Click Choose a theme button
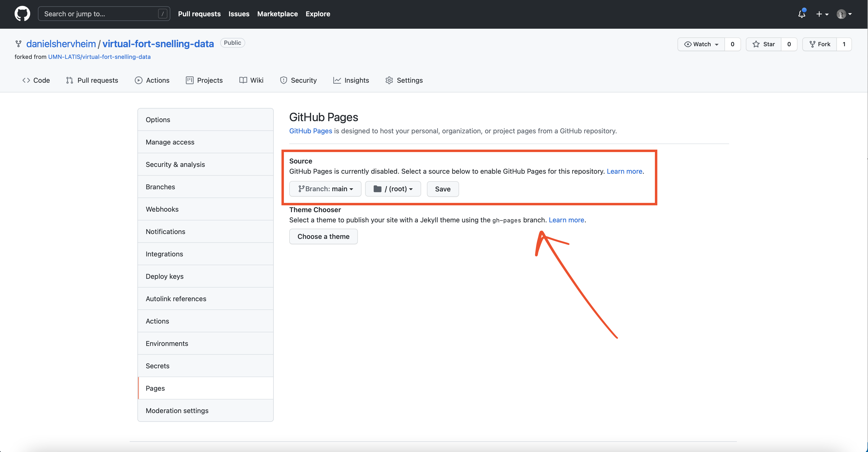Viewport: 868px width, 452px height. pyautogui.click(x=324, y=236)
